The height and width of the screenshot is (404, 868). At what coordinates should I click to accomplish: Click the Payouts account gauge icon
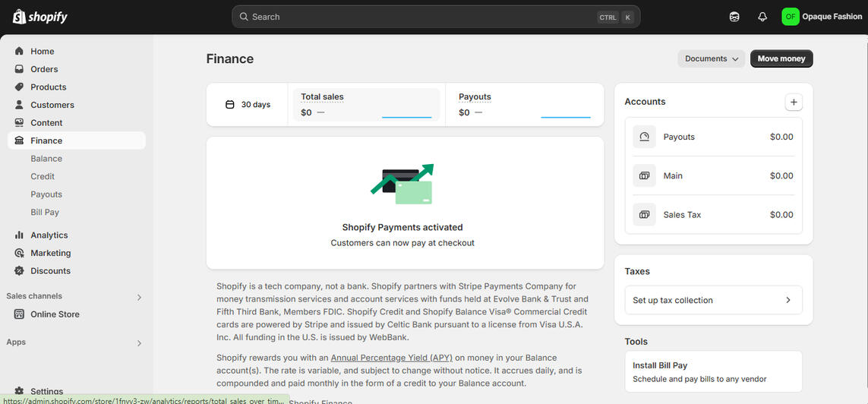pyautogui.click(x=645, y=137)
